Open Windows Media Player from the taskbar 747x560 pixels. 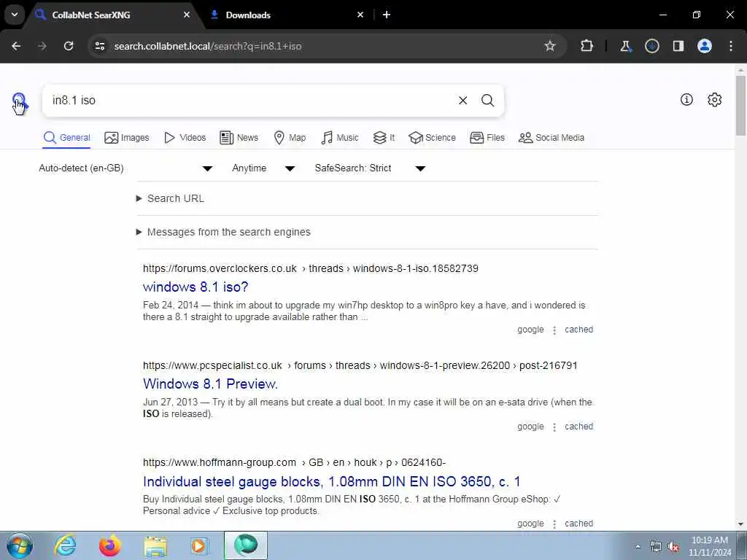pos(200,545)
